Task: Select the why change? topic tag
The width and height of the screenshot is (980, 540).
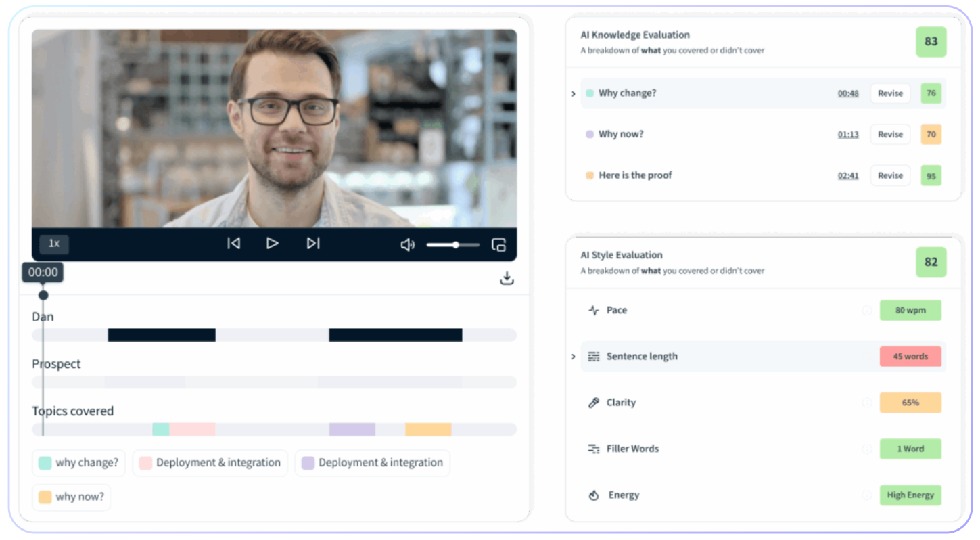Action: click(x=78, y=463)
